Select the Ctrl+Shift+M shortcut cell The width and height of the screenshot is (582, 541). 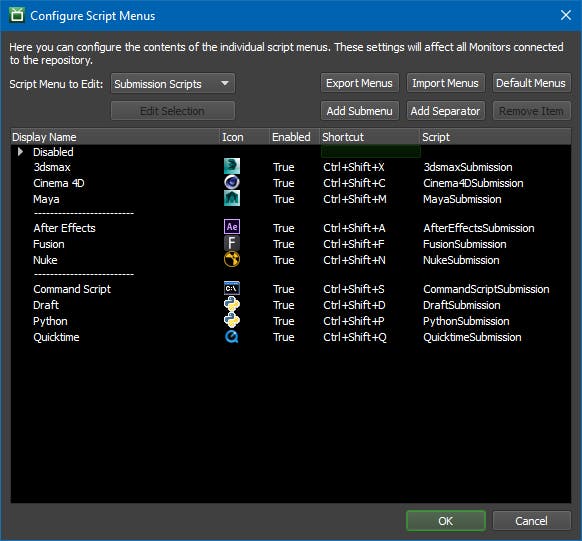[354, 199]
